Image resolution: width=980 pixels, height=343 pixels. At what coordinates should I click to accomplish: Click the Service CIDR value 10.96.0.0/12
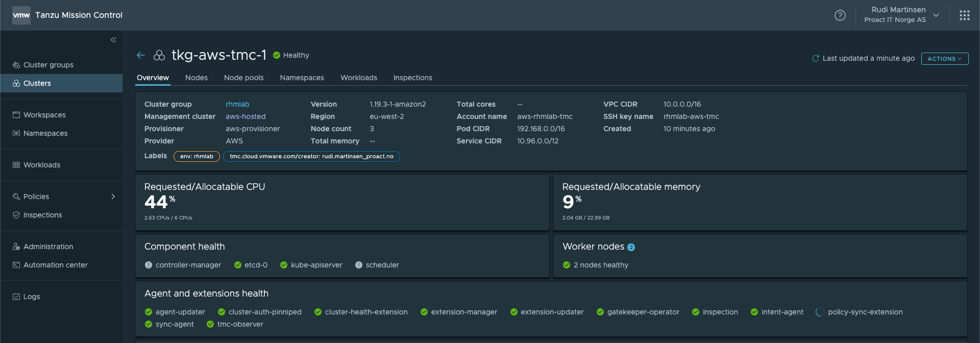[x=538, y=141]
